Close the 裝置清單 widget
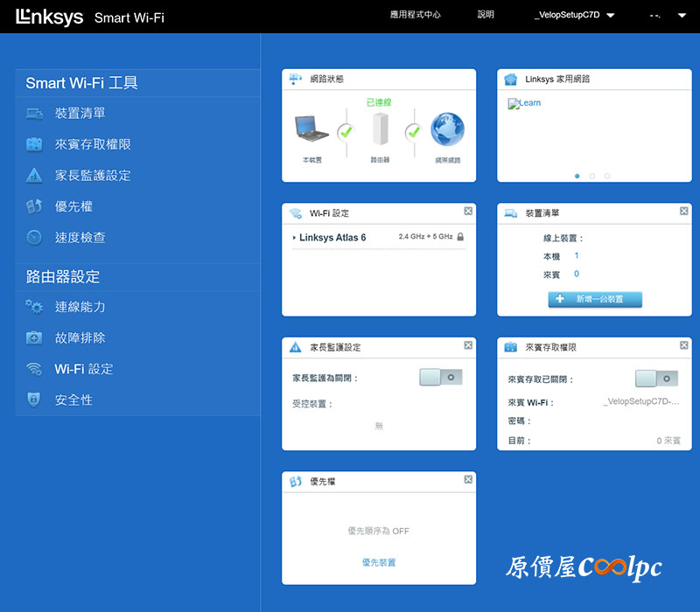The height and width of the screenshot is (612, 700). coord(684,211)
